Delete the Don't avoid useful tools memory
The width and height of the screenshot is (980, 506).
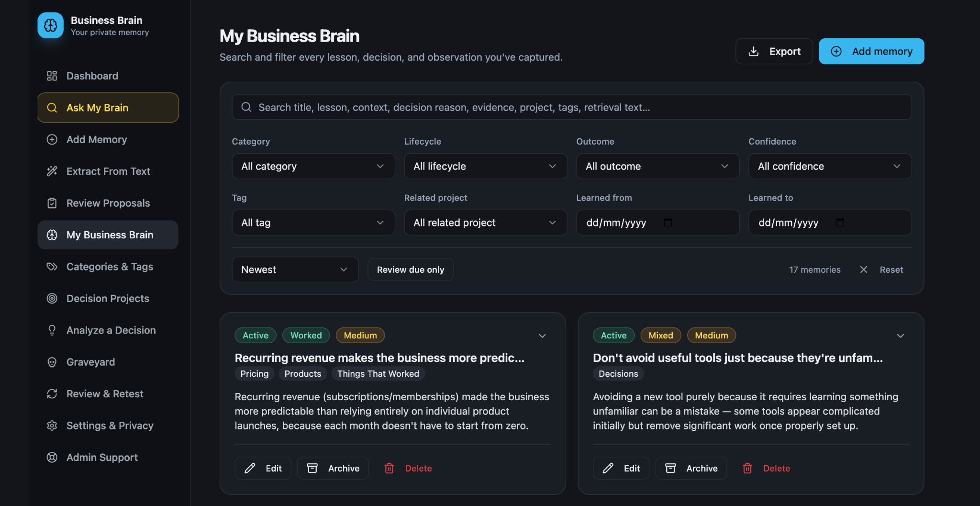pos(766,468)
